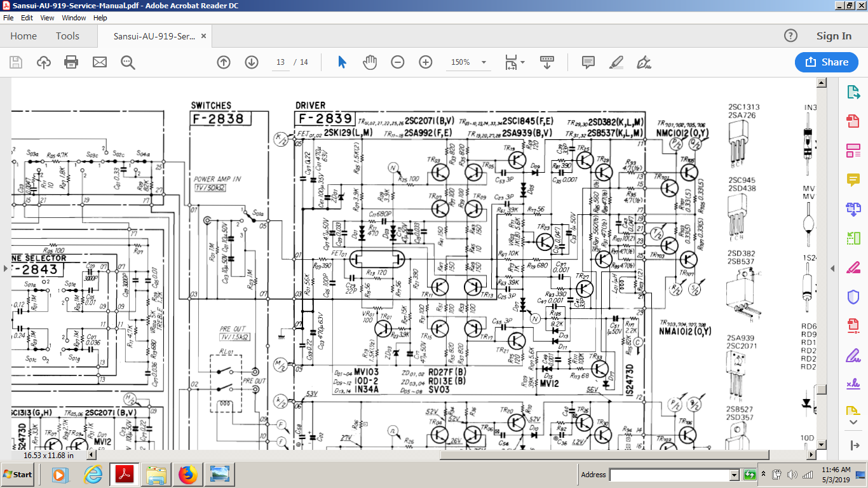
Task: Open the Edit menu
Action: 27,18
